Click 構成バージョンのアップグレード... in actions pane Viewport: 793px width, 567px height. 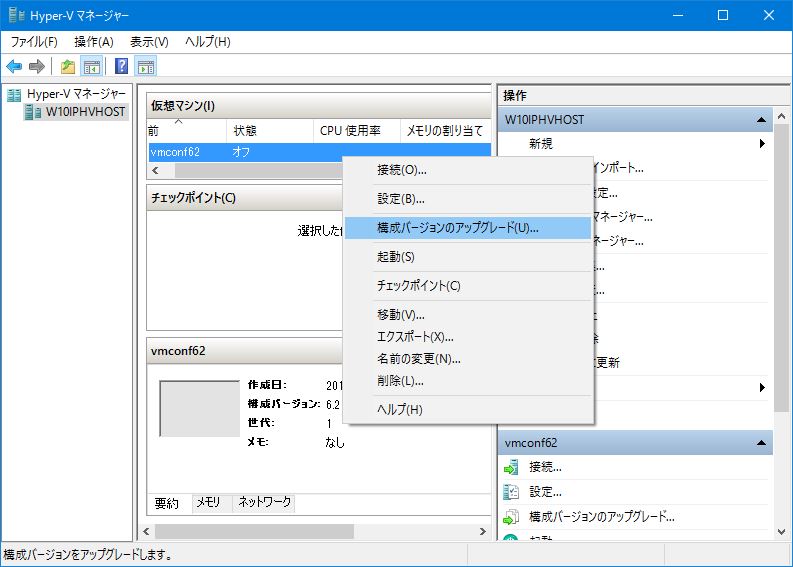tap(601, 516)
